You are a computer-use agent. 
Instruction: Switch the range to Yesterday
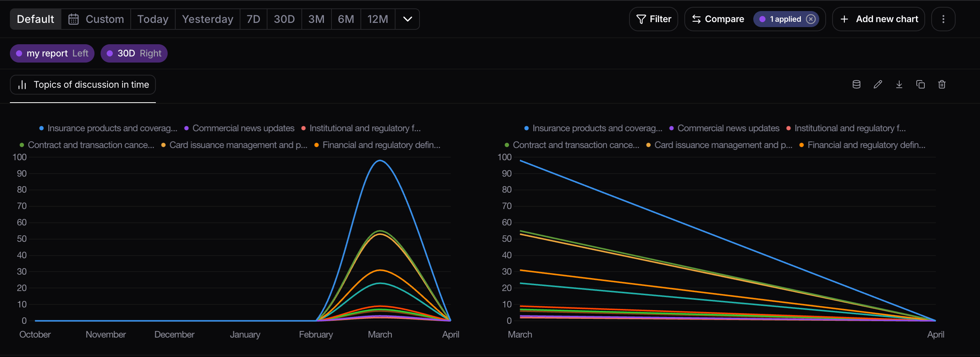(208, 19)
